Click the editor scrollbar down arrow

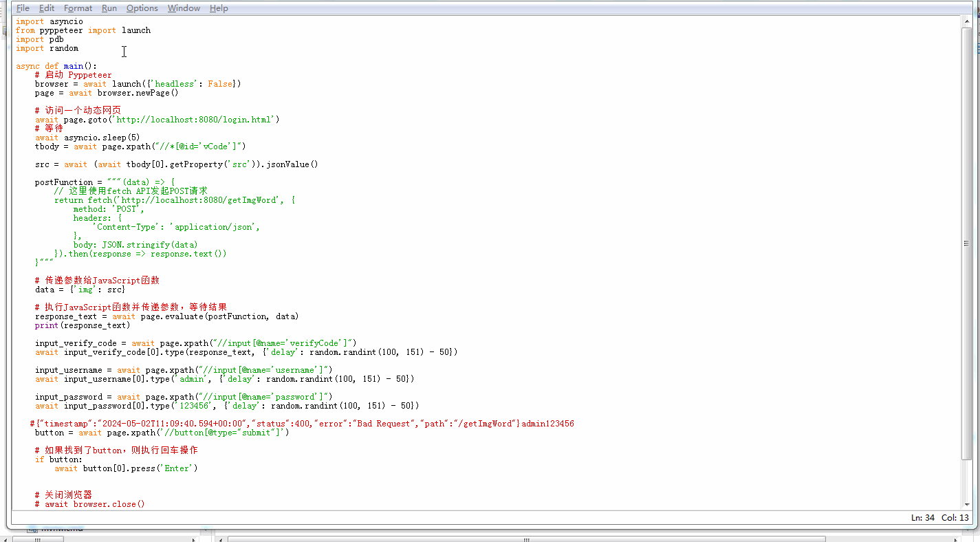(966, 505)
